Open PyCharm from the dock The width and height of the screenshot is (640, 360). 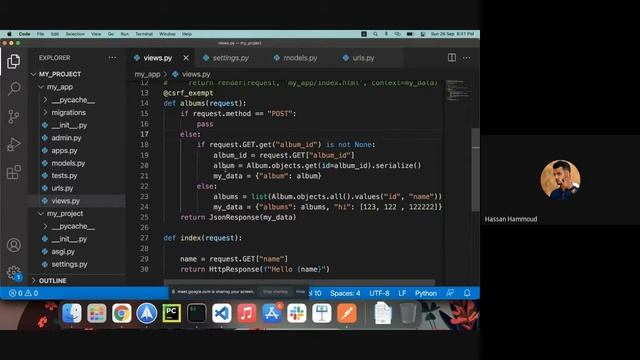pyautogui.click(x=172, y=313)
